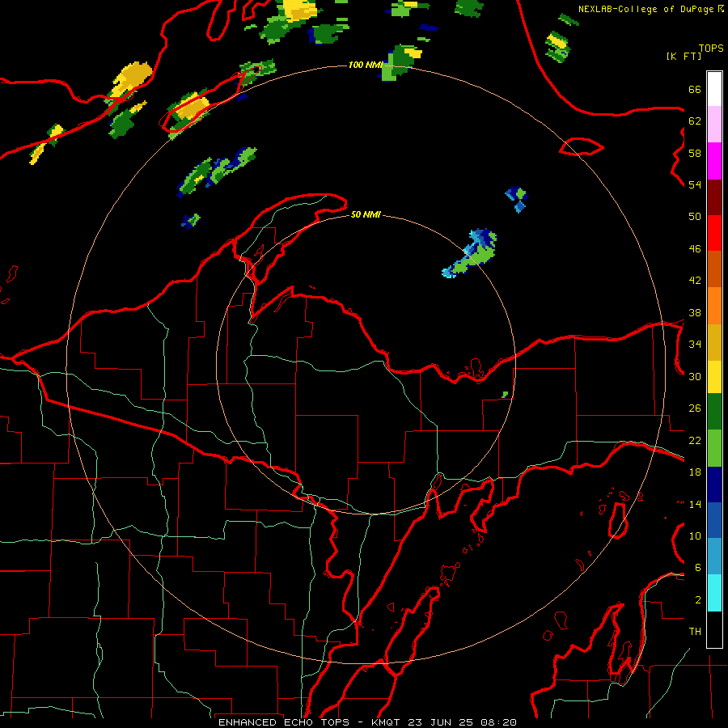
Task: Select the black TH legend swatch
Action: 714,629
